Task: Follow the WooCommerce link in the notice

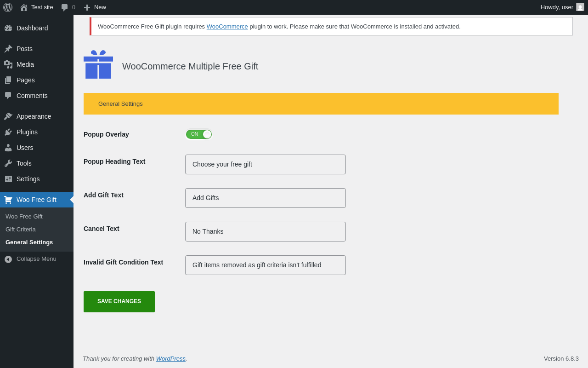Action: coord(227,27)
